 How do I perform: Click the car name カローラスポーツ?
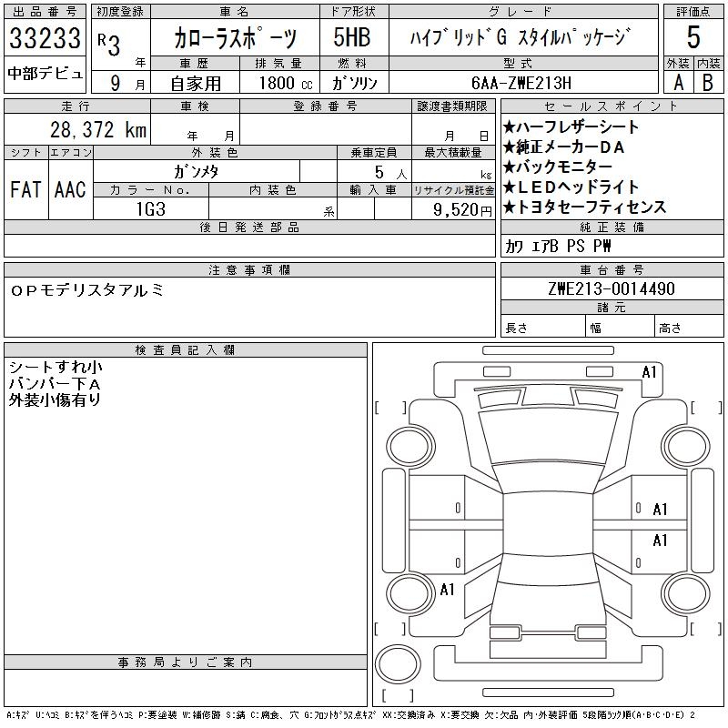(x=235, y=38)
